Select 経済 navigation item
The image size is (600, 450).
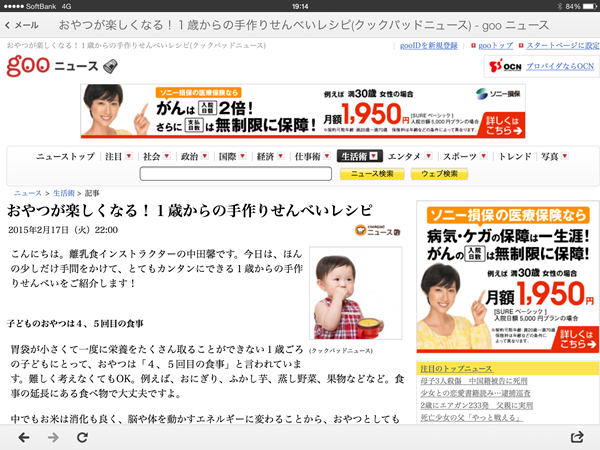[265, 157]
